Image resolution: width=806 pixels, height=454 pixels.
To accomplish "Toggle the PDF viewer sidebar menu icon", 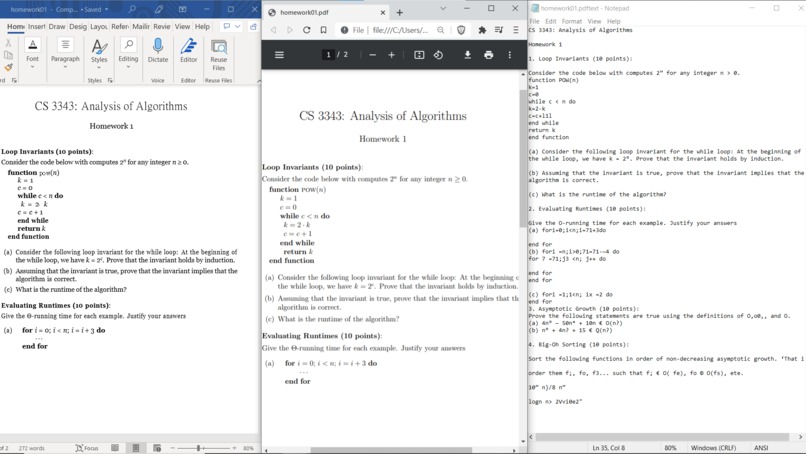I will click(279, 55).
